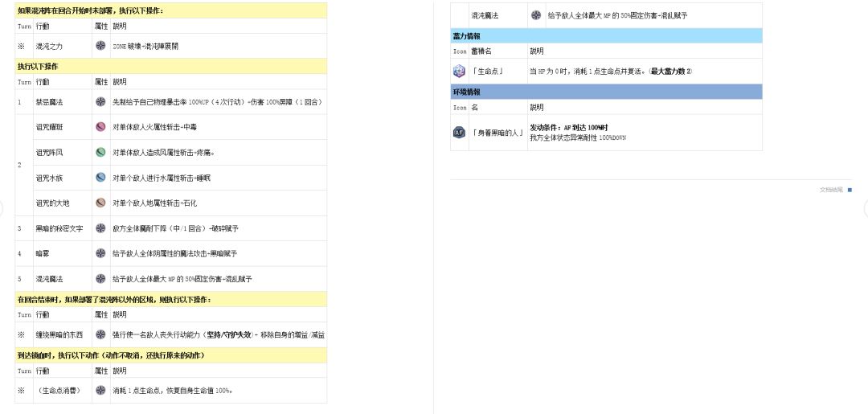Click the blue water attribute icon for 诅咒水族

(100, 178)
